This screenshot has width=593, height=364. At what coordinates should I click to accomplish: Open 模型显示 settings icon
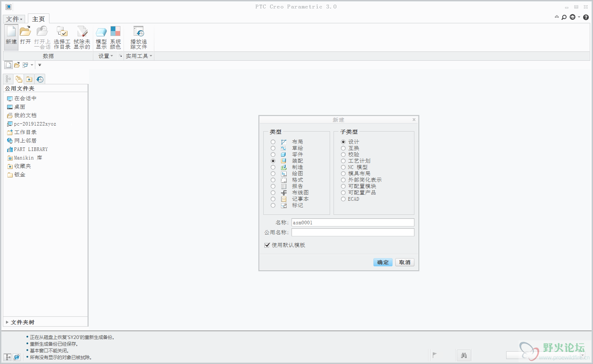coord(101,37)
